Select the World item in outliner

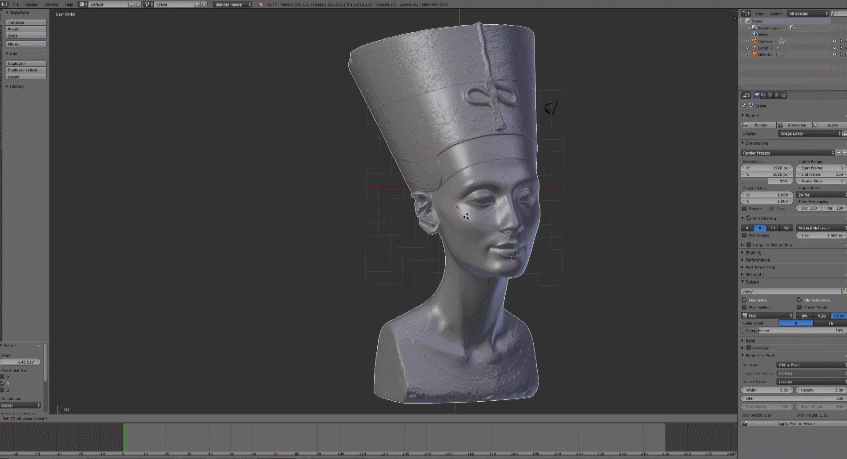click(763, 35)
